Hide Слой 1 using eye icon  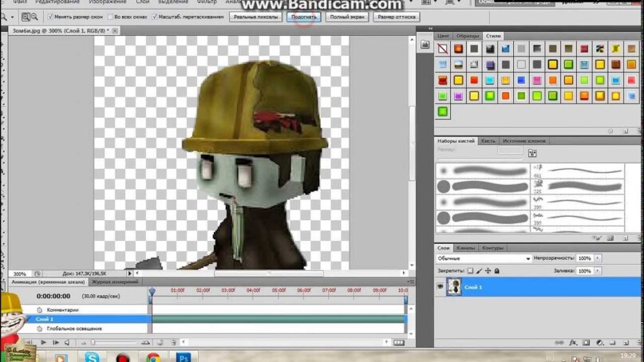440,286
